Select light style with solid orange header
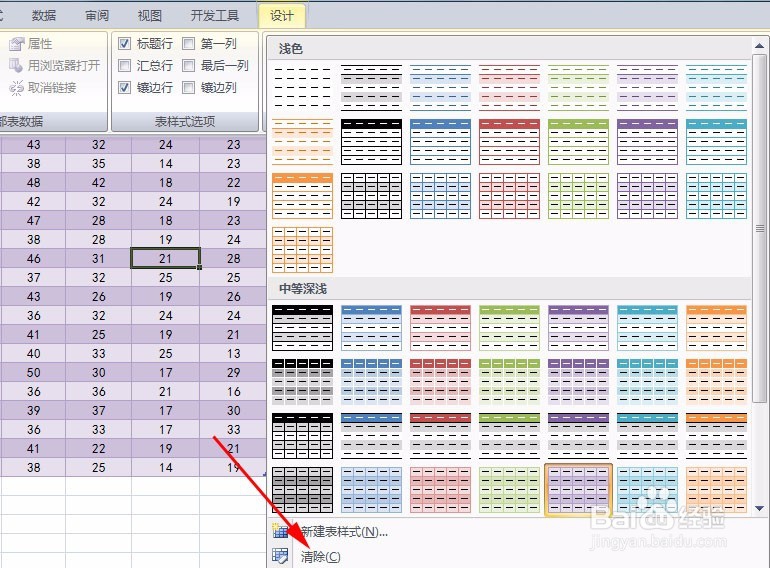Image resolution: width=770 pixels, height=568 pixels. (302, 196)
